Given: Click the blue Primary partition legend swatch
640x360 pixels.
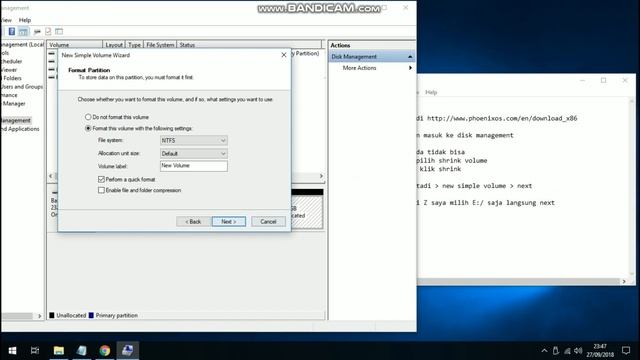Looking at the screenshot, I should coord(91,315).
